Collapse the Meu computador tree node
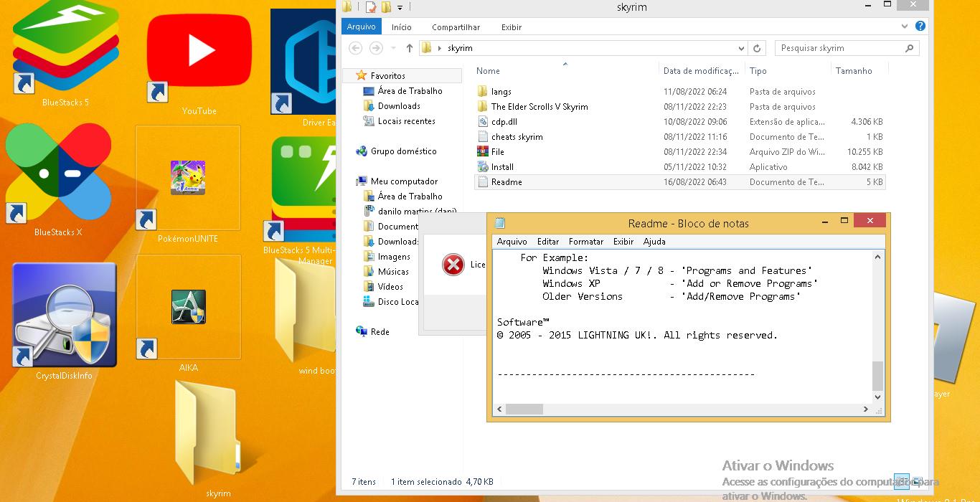 349,181
